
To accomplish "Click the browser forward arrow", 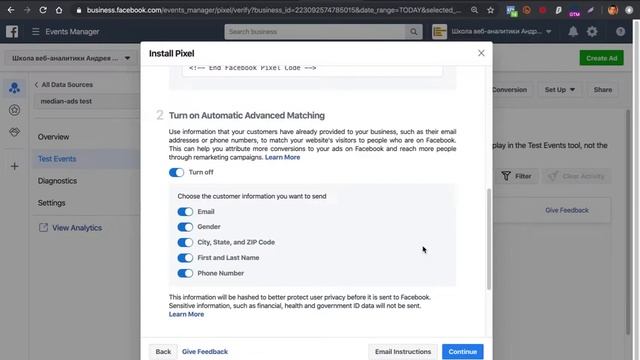I will pos(27,10).
